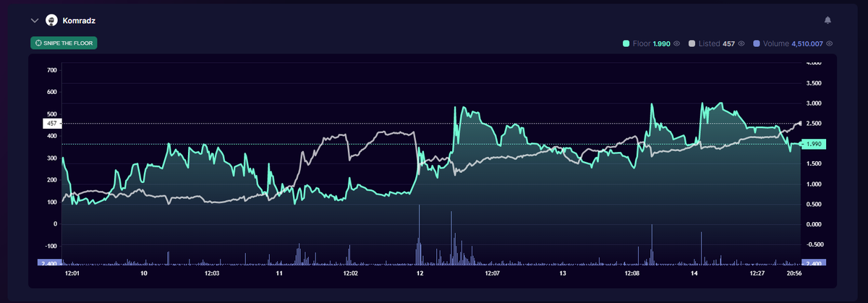Select the Volume 4,510.007 legend label
Viewport: 868px width, 303px height.
[x=793, y=43]
